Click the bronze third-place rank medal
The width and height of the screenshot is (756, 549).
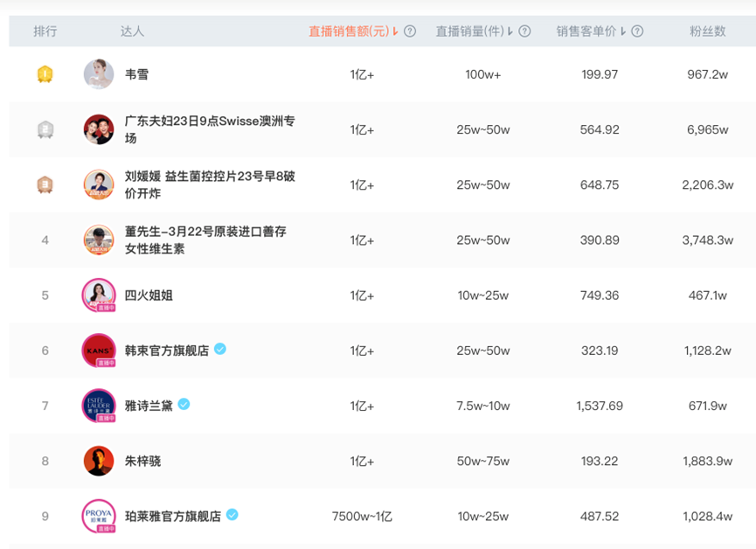pyautogui.click(x=45, y=184)
